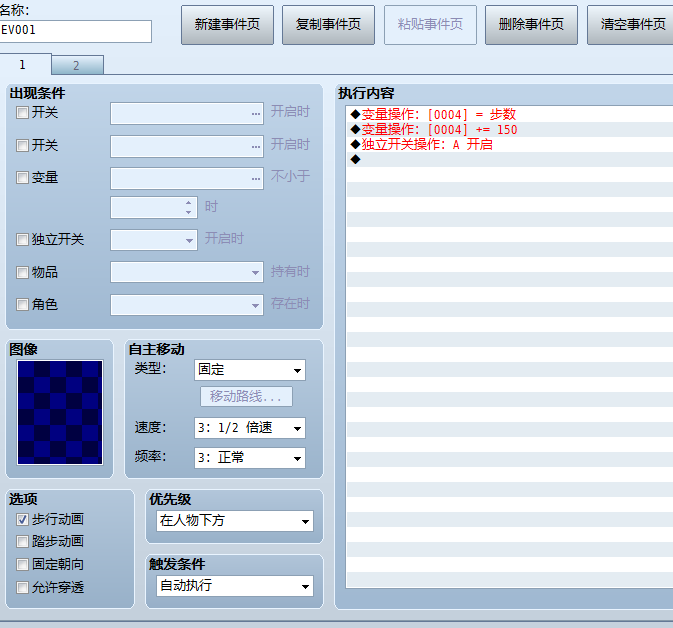
Task: Tick the 独立开关 condition checkbox
Action: (x=22, y=240)
